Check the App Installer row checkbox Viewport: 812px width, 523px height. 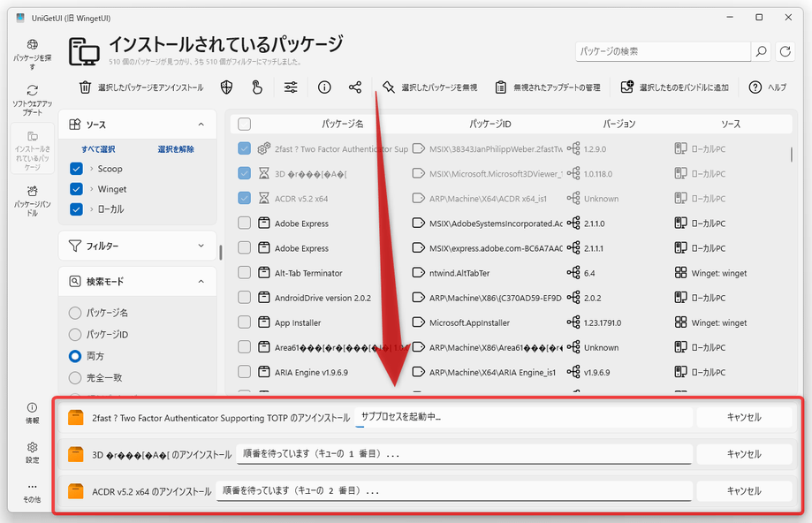[244, 322]
